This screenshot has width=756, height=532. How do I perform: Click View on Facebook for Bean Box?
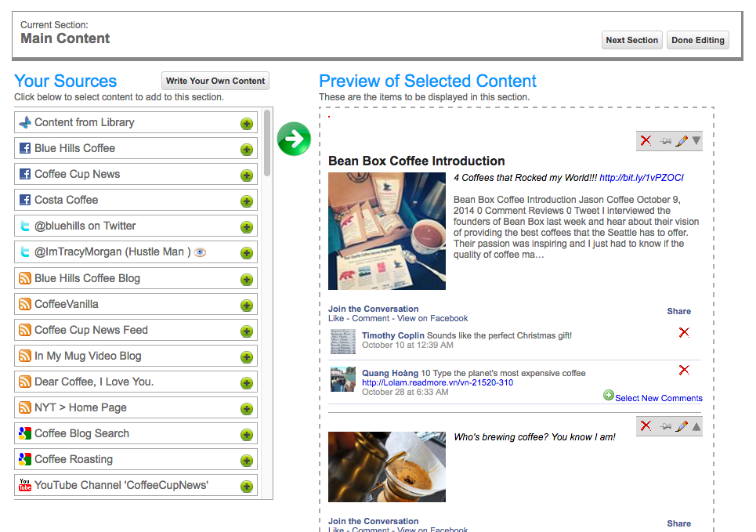pyautogui.click(x=432, y=318)
